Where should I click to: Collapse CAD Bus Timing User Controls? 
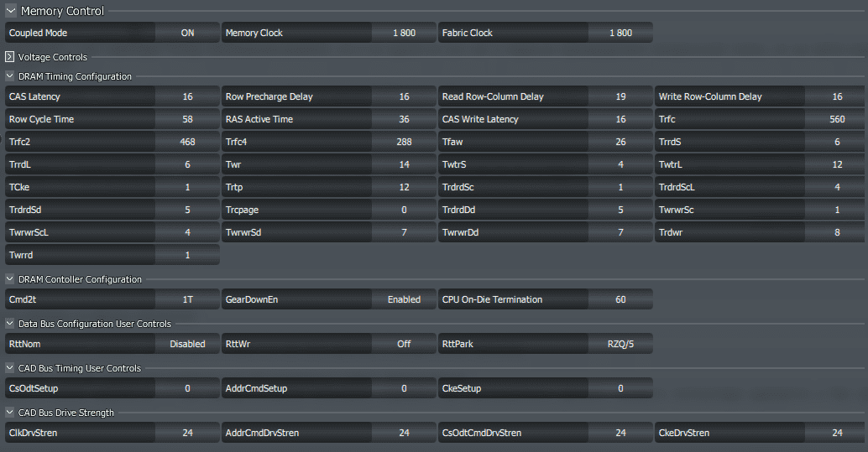tap(10, 368)
